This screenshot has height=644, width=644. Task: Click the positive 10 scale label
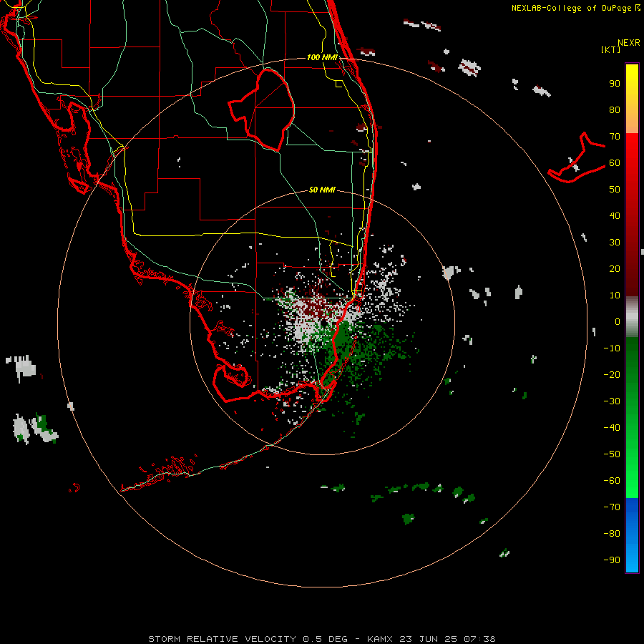pyautogui.click(x=615, y=296)
